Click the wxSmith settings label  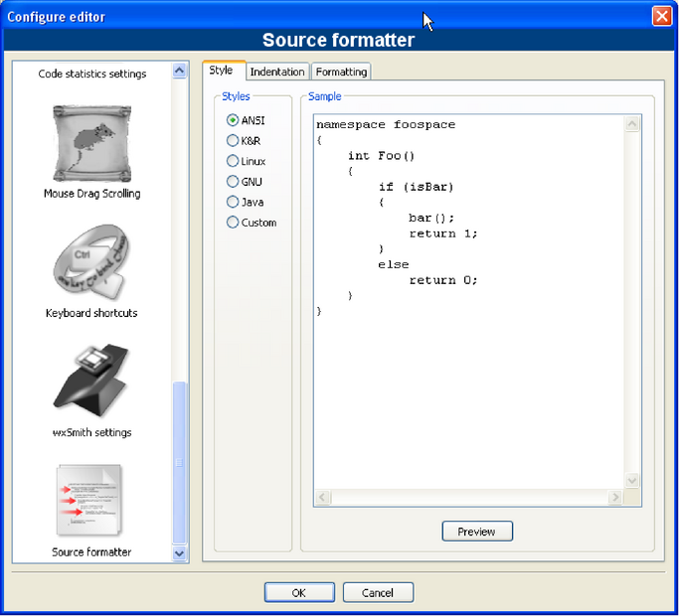tap(91, 432)
